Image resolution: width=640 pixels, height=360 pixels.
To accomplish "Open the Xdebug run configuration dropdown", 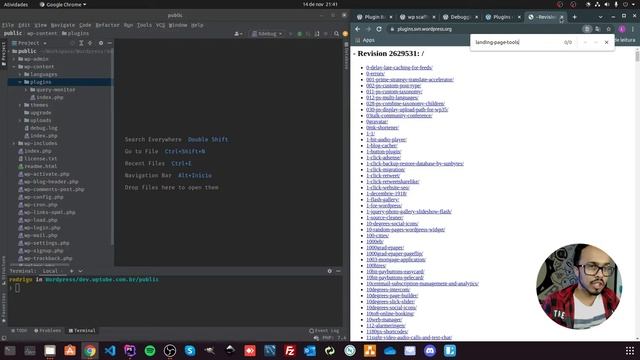I will coord(267,34).
